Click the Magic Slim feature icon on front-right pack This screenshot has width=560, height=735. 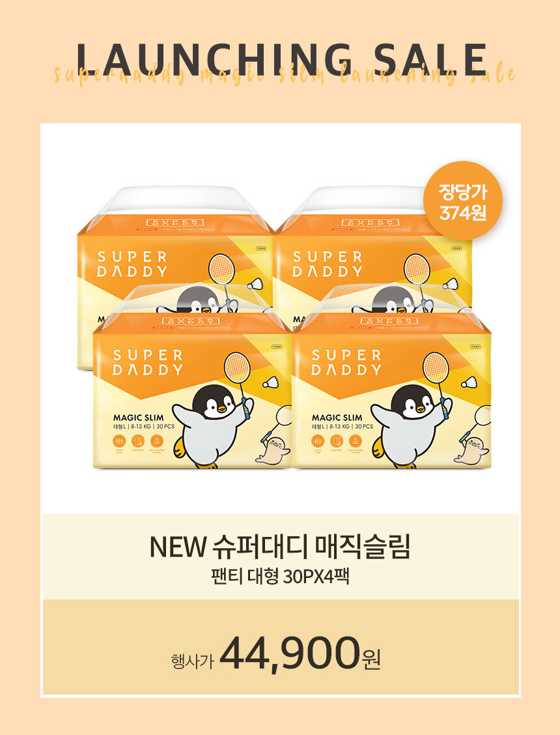318,441
